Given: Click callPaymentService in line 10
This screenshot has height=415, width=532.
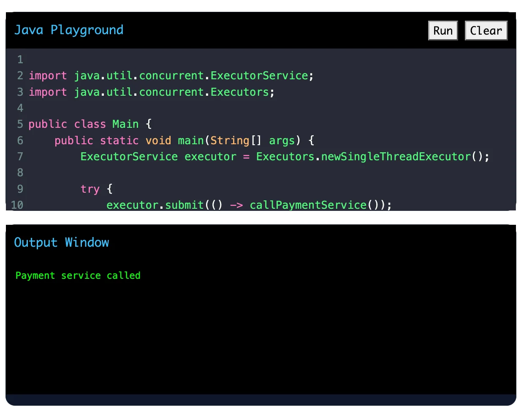Looking at the screenshot, I should point(308,205).
